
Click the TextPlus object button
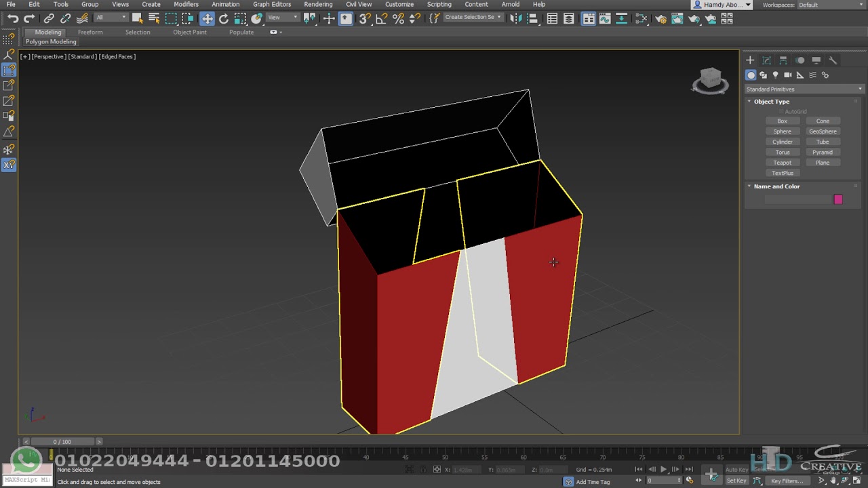pos(782,173)
